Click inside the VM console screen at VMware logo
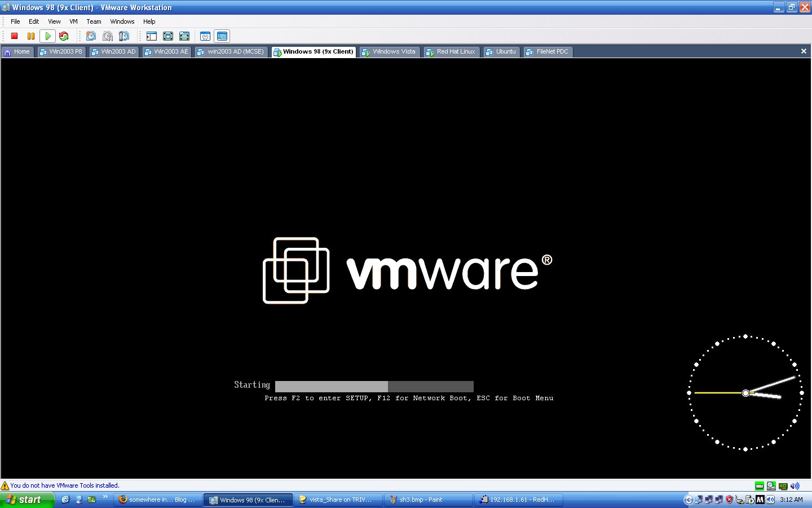 (x=408, y=271)
